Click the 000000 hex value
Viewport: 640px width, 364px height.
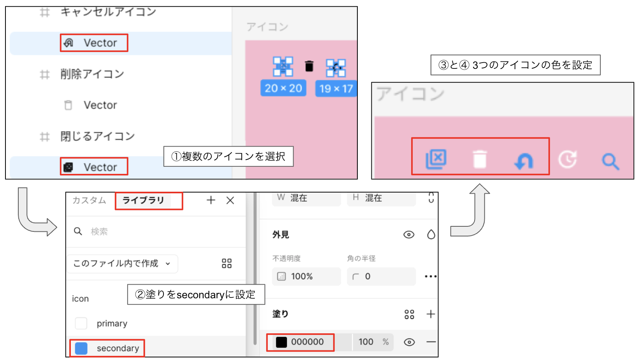(x=308, y=342)
